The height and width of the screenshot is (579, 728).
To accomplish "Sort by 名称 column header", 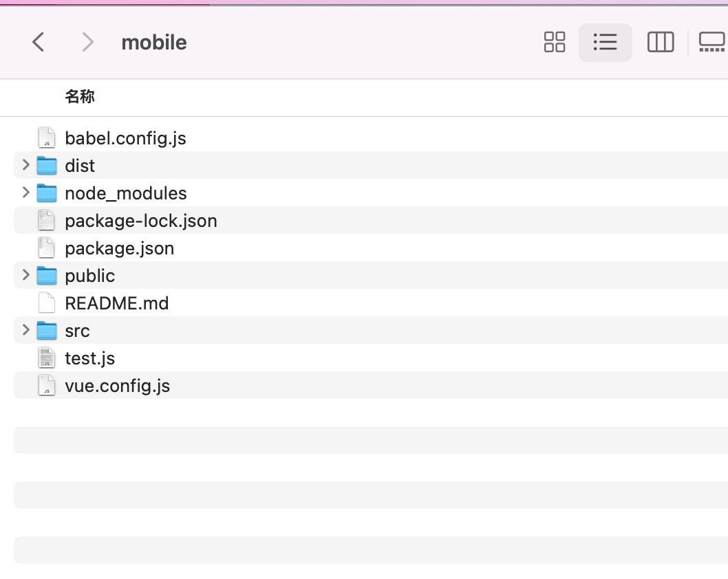I will (80, 97).
